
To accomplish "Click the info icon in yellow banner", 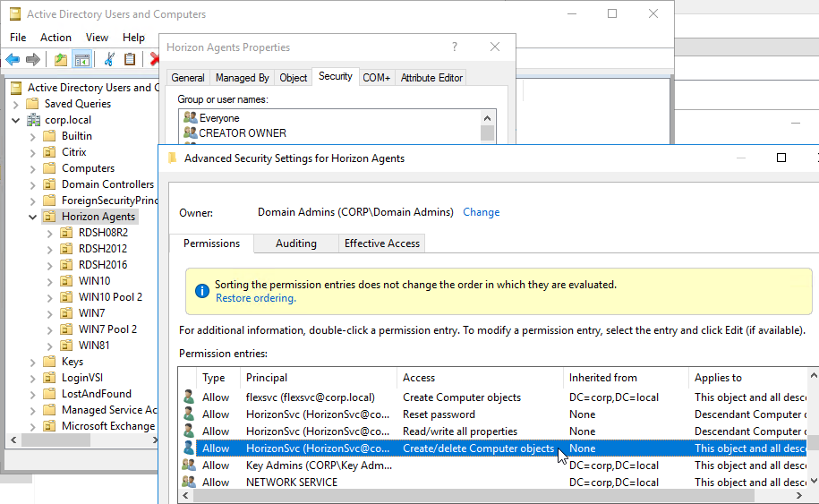I will [201, 291].
